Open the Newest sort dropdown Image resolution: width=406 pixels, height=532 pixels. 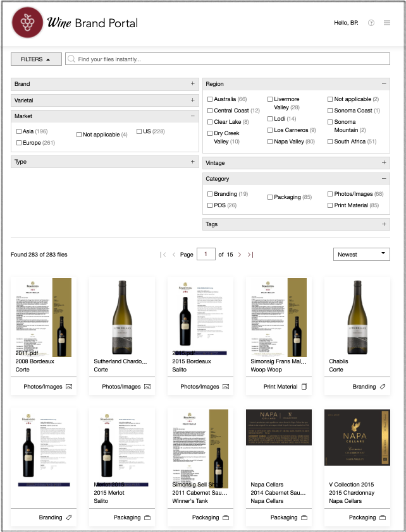(362, 255)
